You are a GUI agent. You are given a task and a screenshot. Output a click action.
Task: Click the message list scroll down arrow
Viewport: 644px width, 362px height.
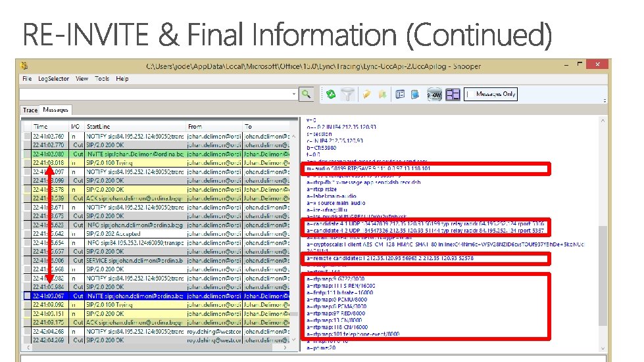point(293,340)
